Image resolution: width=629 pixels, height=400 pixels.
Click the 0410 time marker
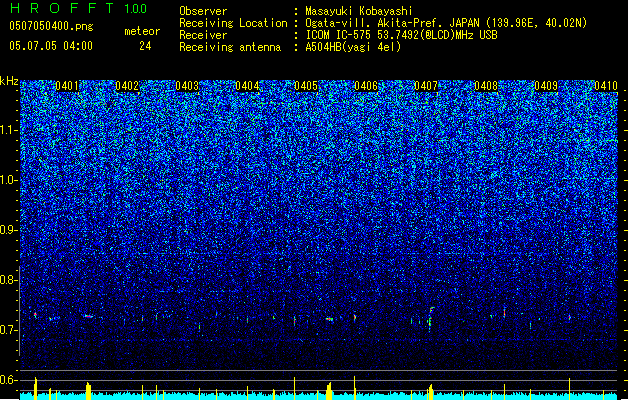coord(606,86)
